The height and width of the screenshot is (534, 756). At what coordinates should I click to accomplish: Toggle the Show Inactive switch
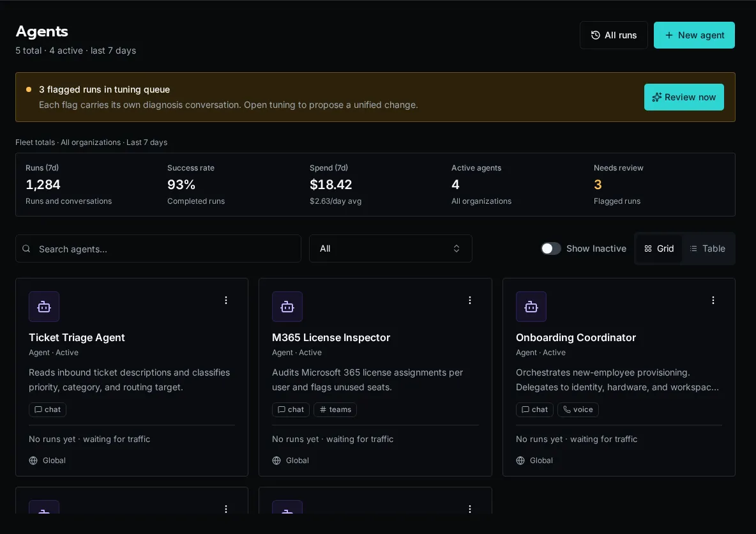550,248
